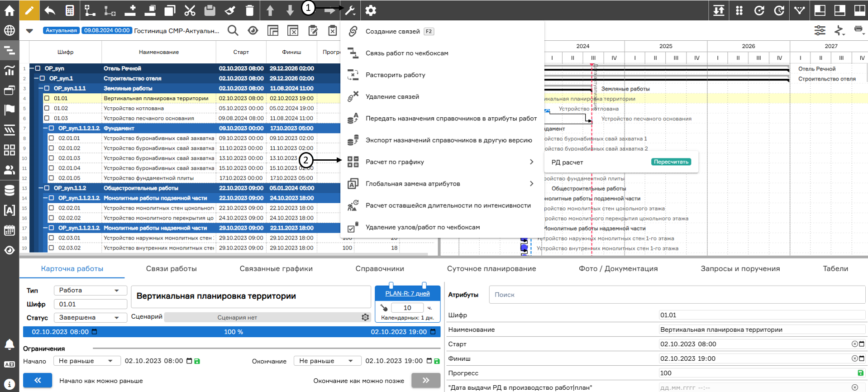
Task: Click the gray double right arrow button
Action: 426,380
